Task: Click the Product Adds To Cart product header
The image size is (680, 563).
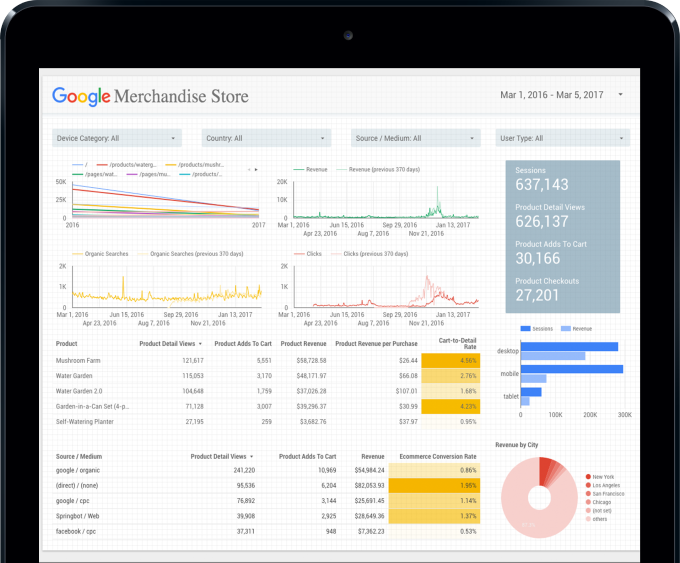Action: coord(243,344)
